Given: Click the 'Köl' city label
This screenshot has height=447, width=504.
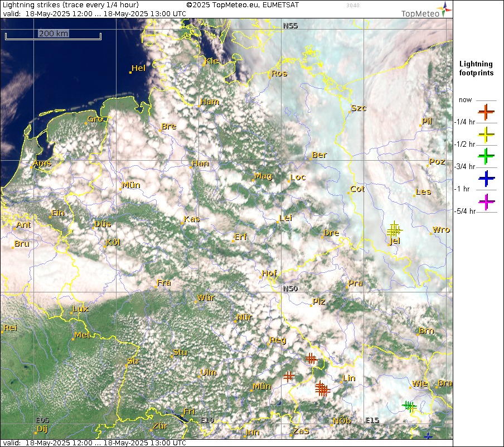Looking at the screenshot, I should tap(113, 242).
